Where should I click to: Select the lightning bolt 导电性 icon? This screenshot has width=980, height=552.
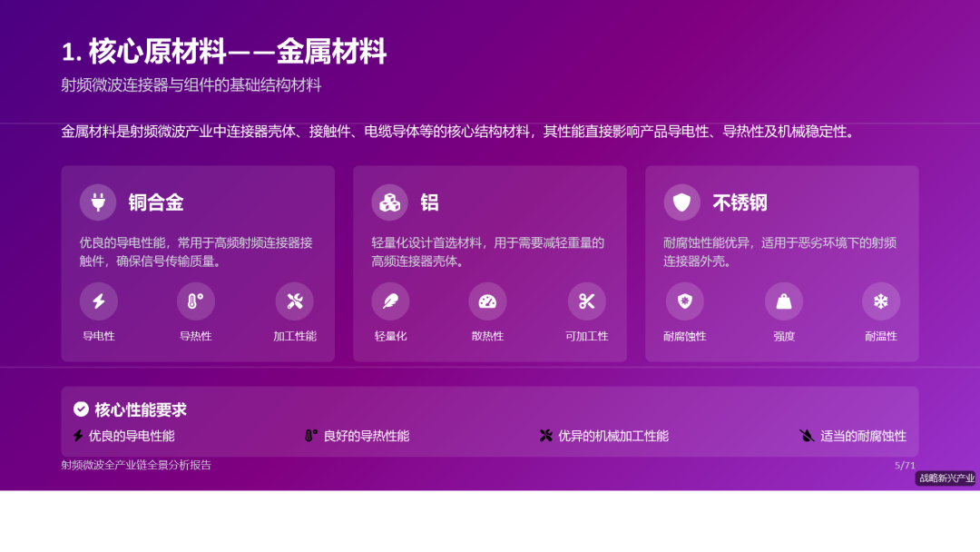click(98, 301)
